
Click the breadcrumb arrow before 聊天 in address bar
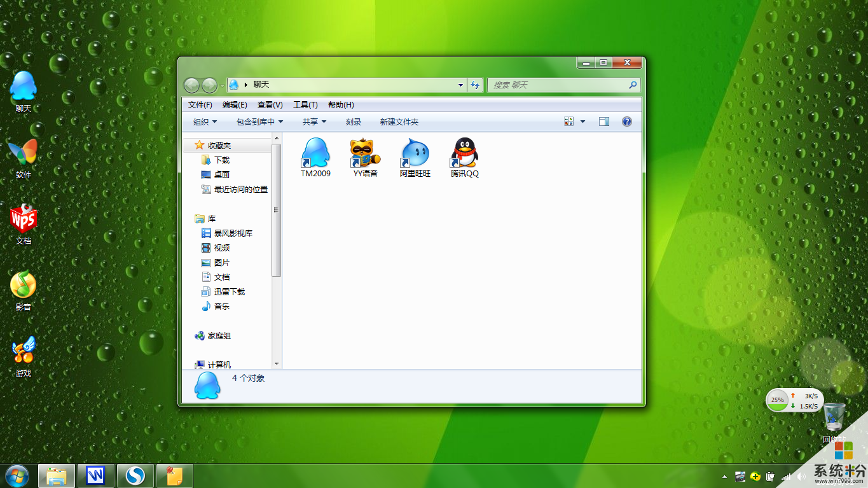pyautogui.click(x=245, y=85)
